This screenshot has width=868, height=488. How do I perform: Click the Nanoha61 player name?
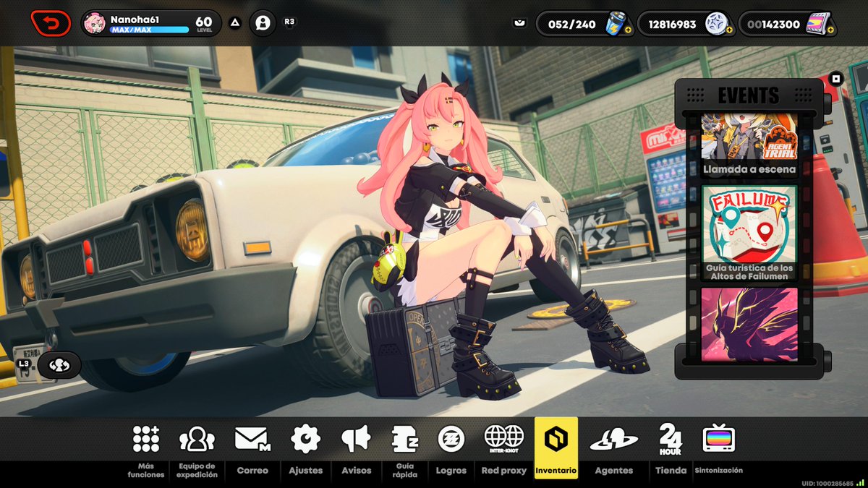(134, 20)
